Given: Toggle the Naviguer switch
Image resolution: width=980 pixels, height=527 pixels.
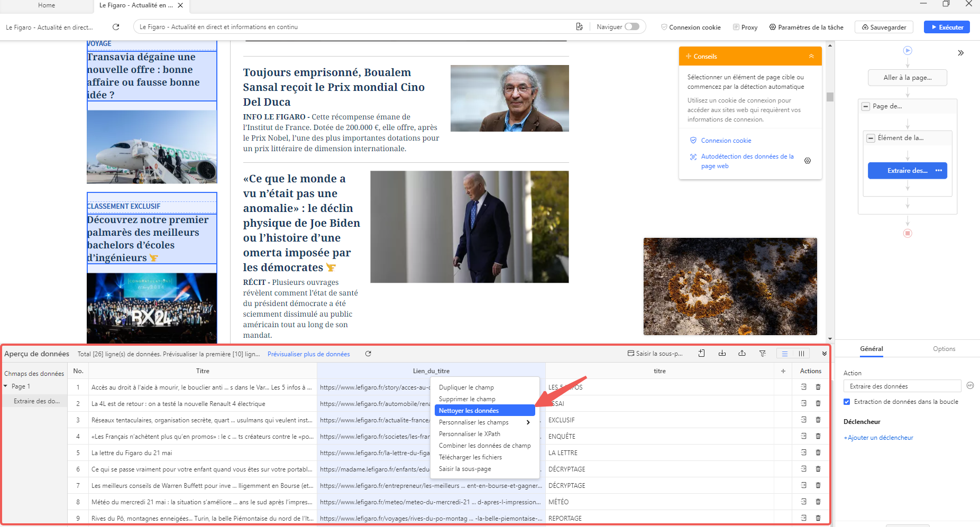Looking at the screenshot, I should tap(631, 27).
